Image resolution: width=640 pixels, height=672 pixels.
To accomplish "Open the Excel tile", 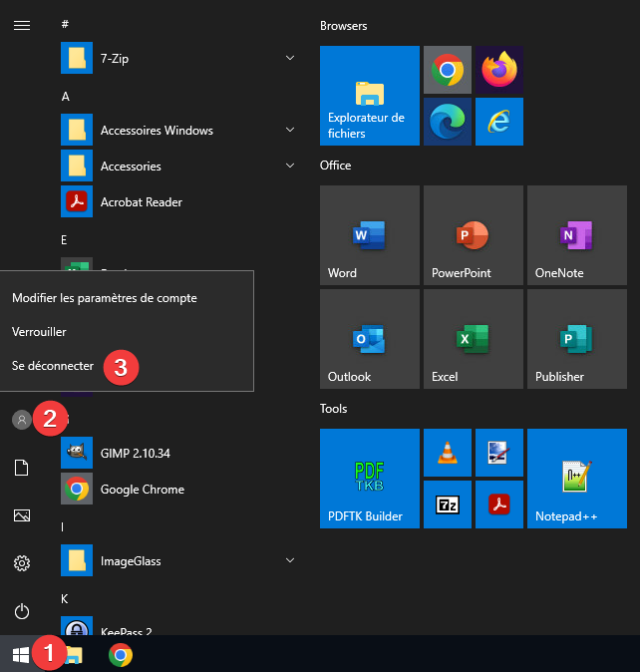I will [x=473, y=339].
